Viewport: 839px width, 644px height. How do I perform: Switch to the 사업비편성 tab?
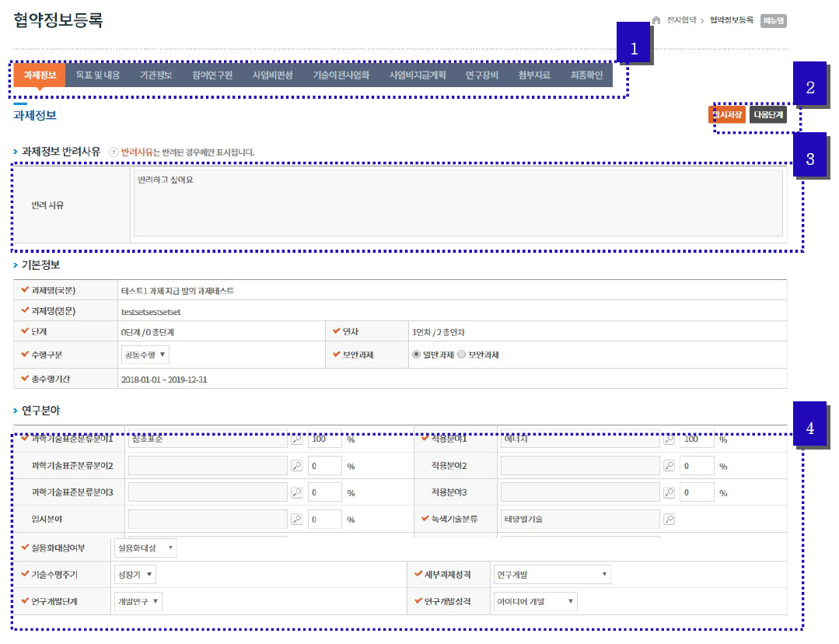272,75
